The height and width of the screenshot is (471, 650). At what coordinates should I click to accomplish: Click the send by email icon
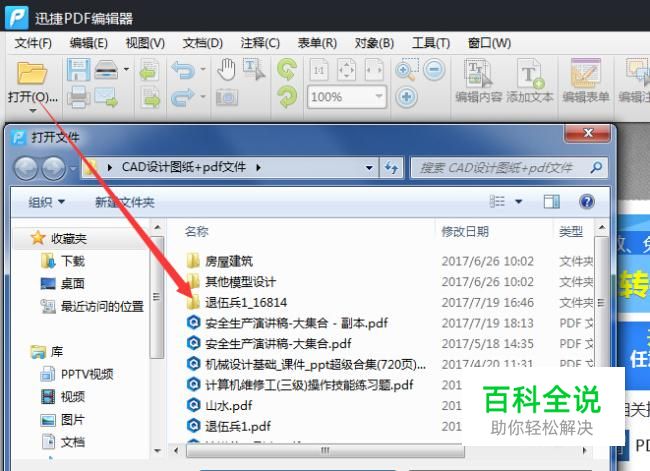106,97
